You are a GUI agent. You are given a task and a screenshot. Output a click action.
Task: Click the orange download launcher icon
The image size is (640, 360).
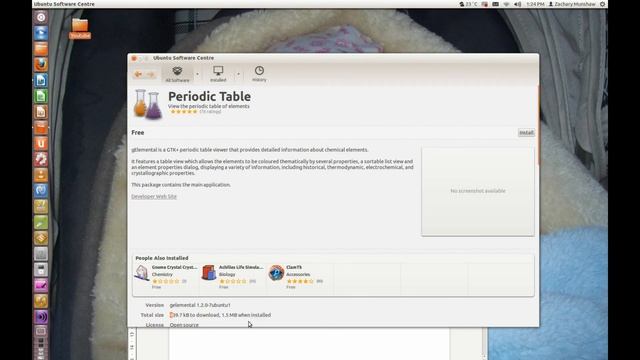pyautogui.click(x=41, y=175)
